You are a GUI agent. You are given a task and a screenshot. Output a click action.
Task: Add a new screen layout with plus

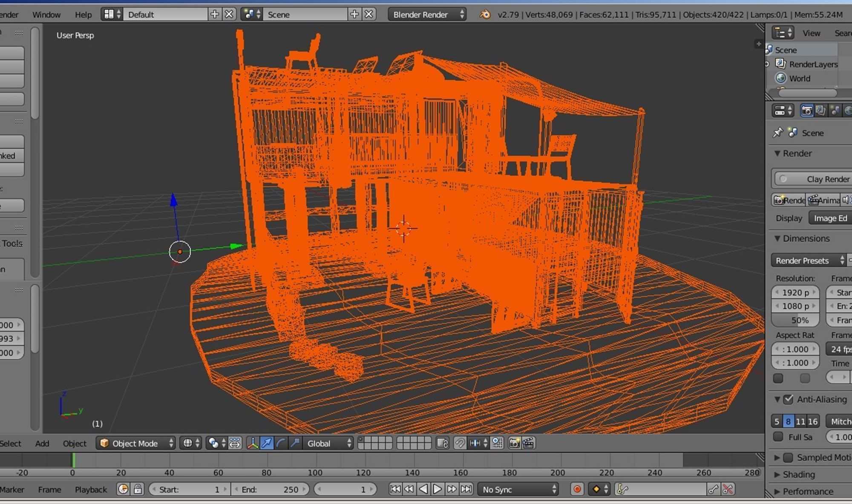pos(215,14)
